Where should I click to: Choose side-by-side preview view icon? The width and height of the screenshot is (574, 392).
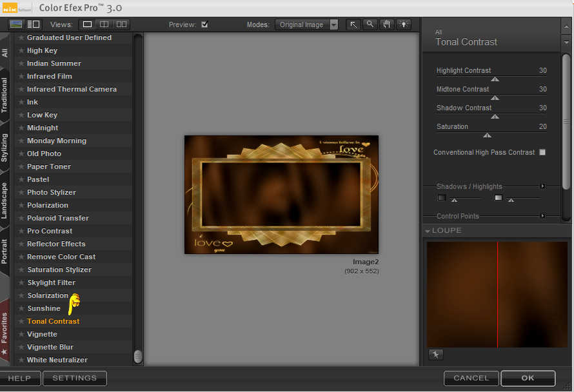[121, 24]
